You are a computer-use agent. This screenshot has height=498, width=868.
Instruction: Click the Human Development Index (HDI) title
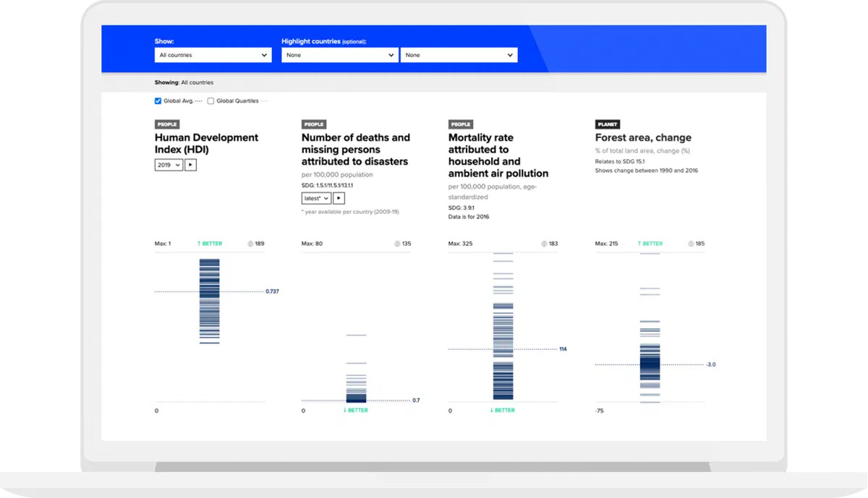(x=206, y=143)
